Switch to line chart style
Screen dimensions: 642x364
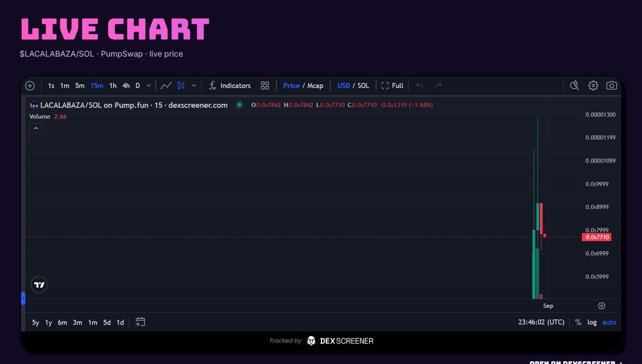pyautogui.click(x=166, y=86)
